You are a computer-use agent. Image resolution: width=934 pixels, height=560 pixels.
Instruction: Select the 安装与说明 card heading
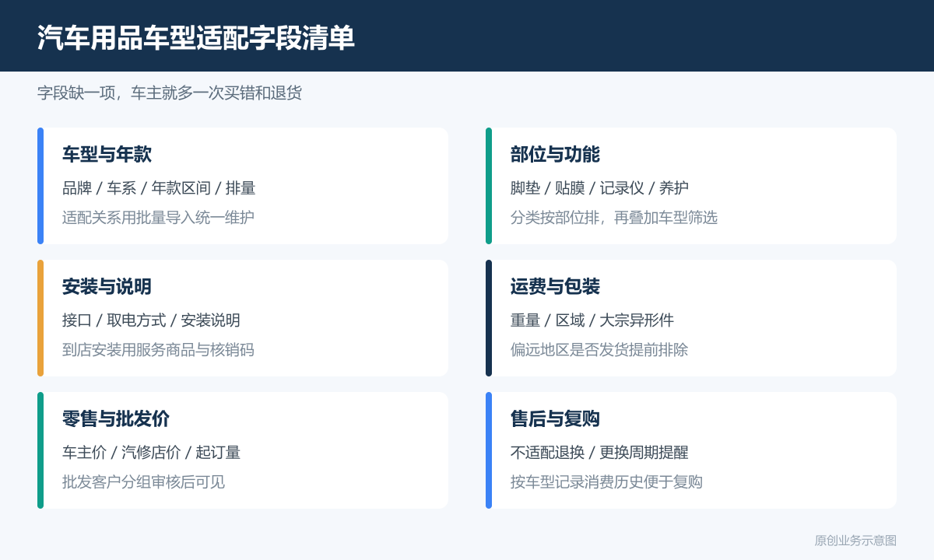pos(107,286)
